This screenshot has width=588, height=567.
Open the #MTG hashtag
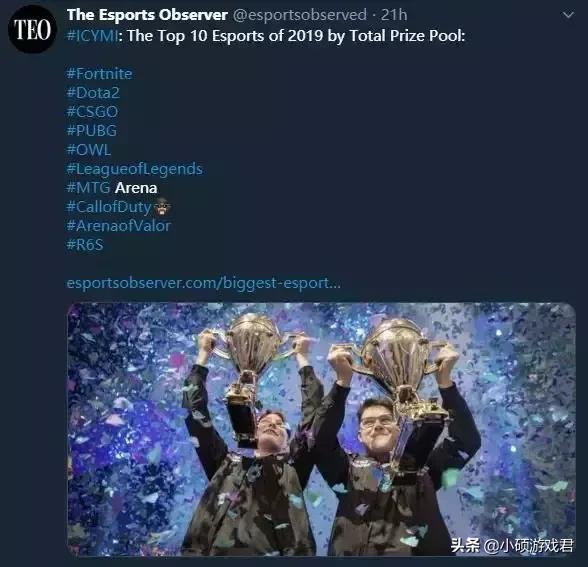click(x=88, y=188)
